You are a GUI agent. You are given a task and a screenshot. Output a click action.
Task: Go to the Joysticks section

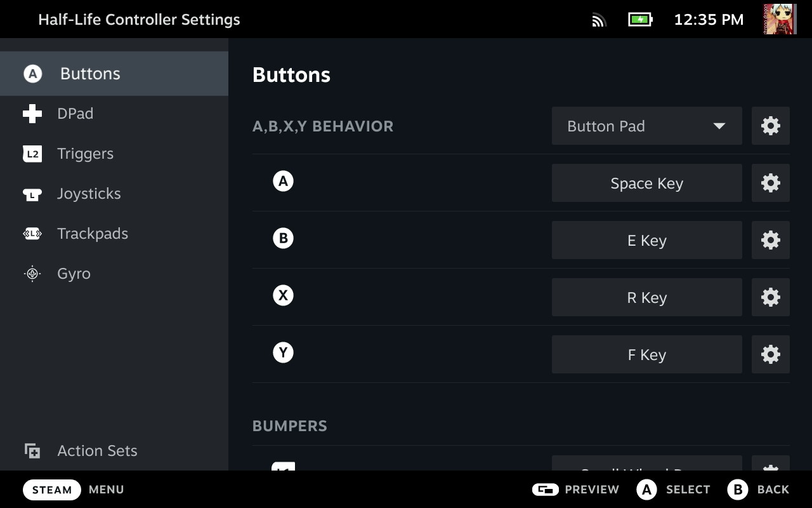tap(89, 194)
